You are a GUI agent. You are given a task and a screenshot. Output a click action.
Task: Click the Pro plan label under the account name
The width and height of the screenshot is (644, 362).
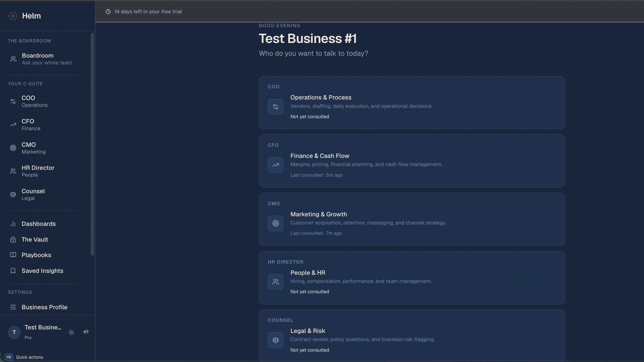pos(28,338)
